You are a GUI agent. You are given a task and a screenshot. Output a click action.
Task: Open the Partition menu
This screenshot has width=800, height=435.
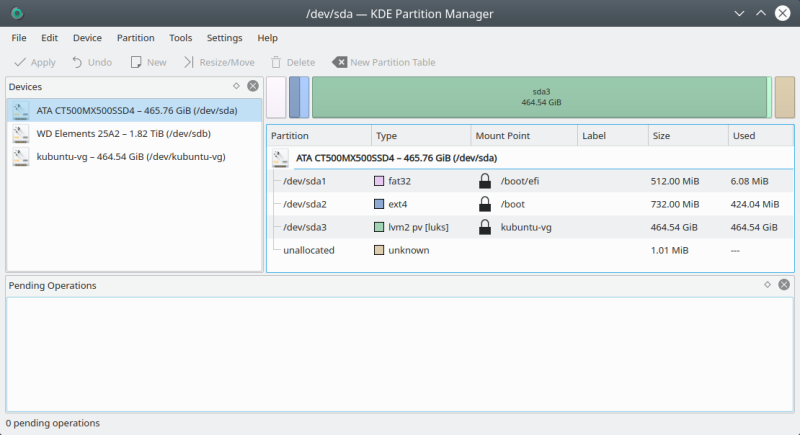point(136,38)
